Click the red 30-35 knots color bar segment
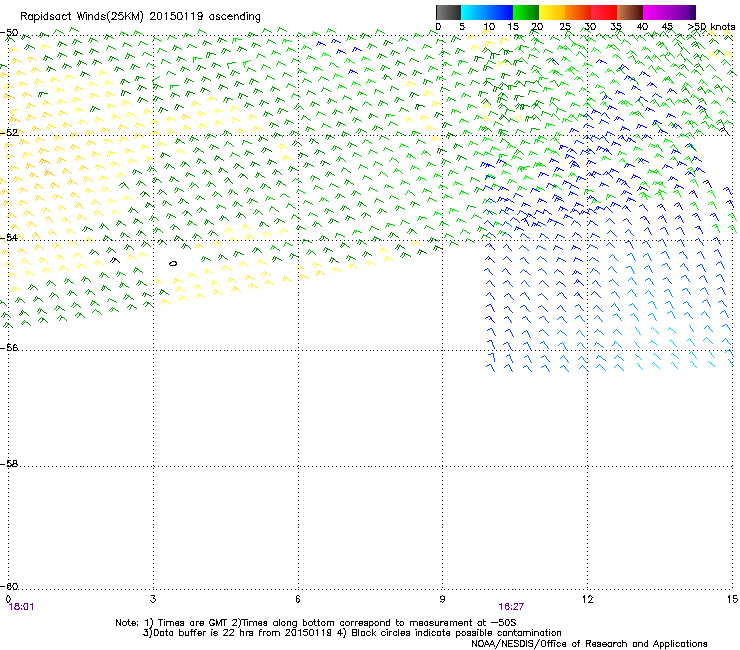This screenshot has width=740, height=650. point(604,12)
